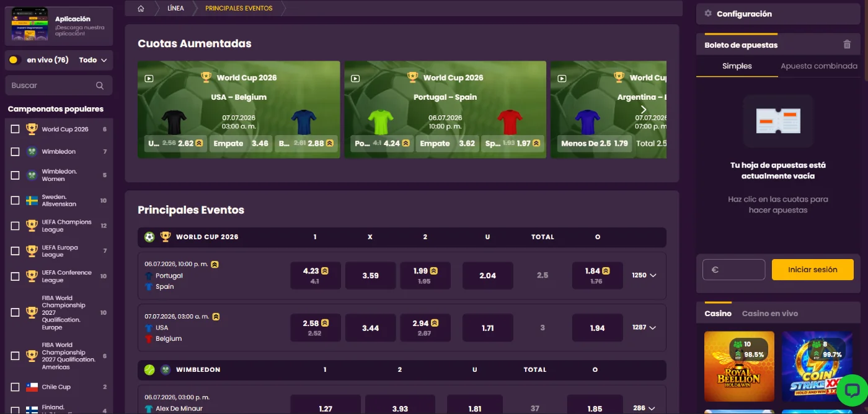The image size is (868, 414).
Task: Expand 1250 markets for Portugal vs Spain
Action: tap(644, 275)
